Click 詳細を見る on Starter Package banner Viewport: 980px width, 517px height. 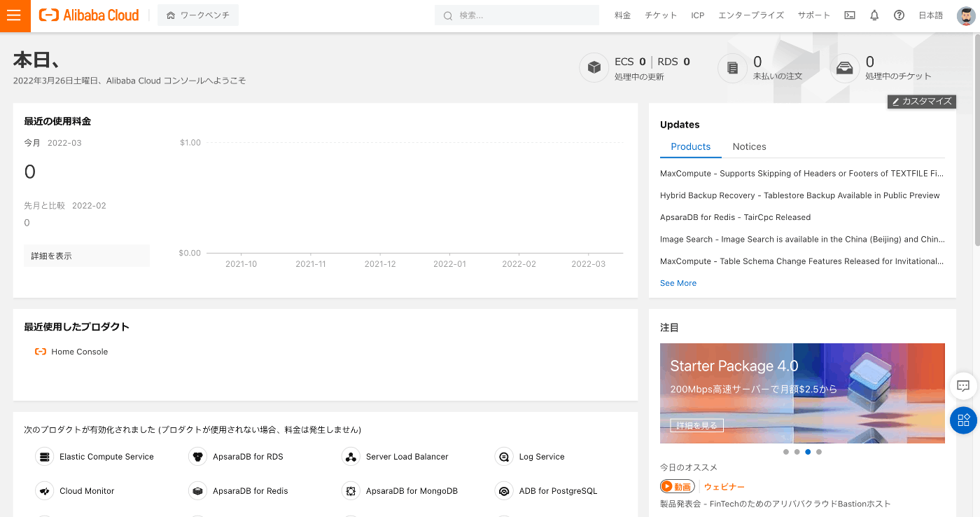pos(696,425)
